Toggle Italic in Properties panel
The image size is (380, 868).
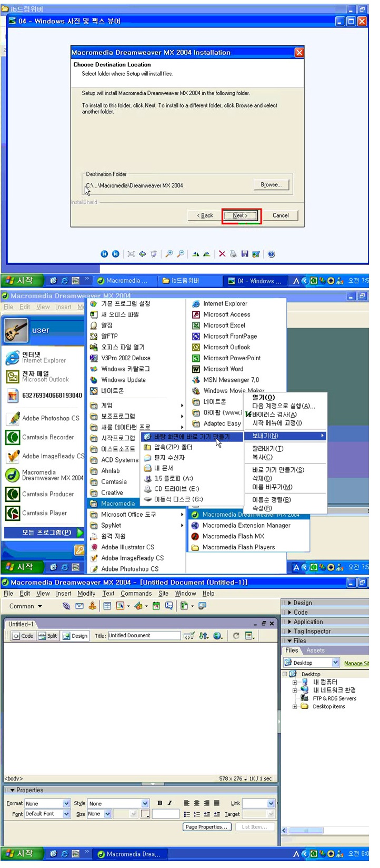tap(169, 803)
